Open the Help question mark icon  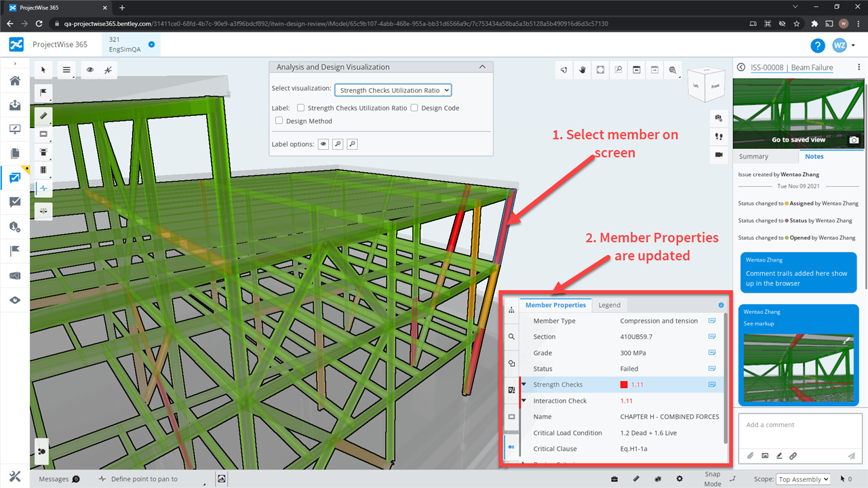[x=818, y=45]
